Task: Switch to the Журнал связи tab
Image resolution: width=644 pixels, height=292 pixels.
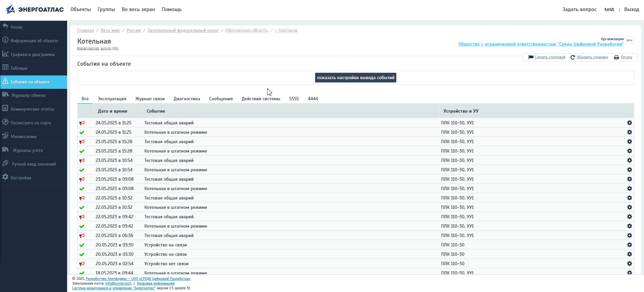Action: click(x=150, y=99)
